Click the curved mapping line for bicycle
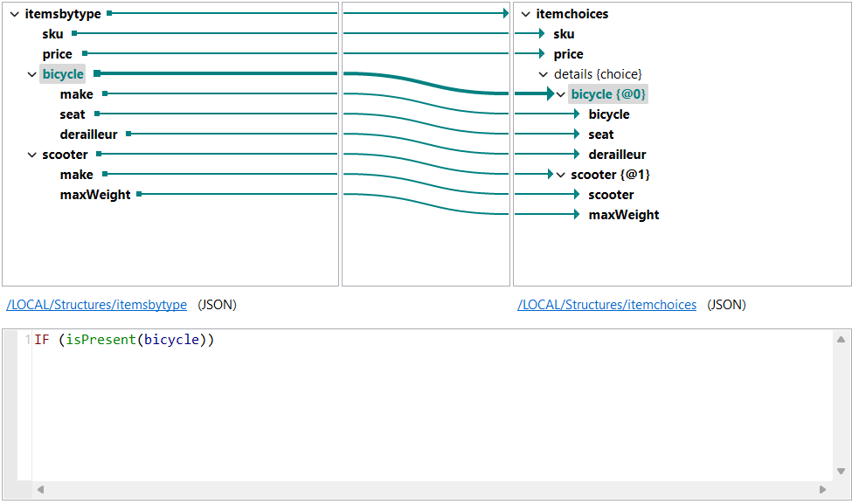Screen dimensions: 852x504 pos(426,81)
